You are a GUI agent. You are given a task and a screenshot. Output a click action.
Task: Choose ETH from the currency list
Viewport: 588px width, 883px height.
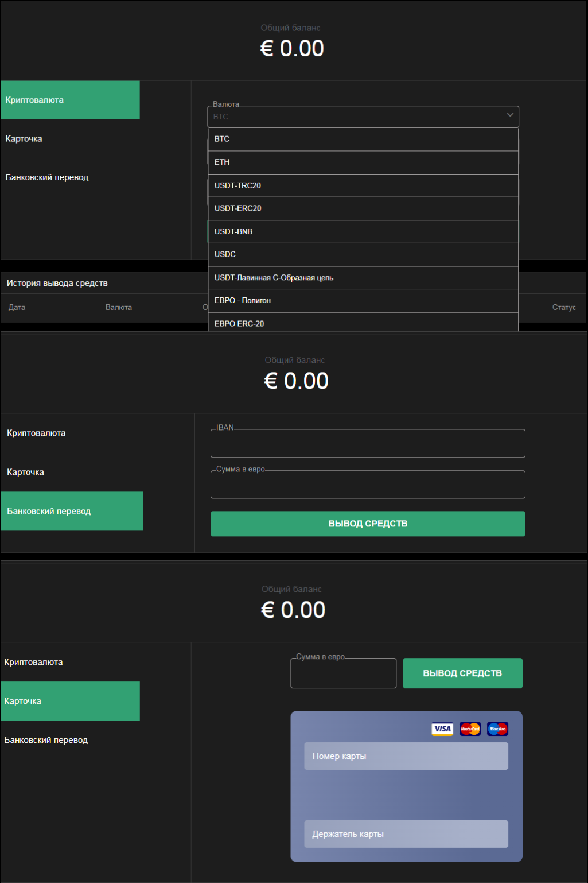coord(363,162)
